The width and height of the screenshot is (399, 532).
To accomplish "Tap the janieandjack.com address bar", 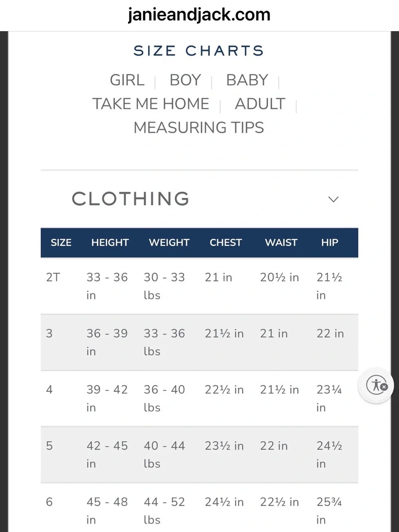I will 199,15.
